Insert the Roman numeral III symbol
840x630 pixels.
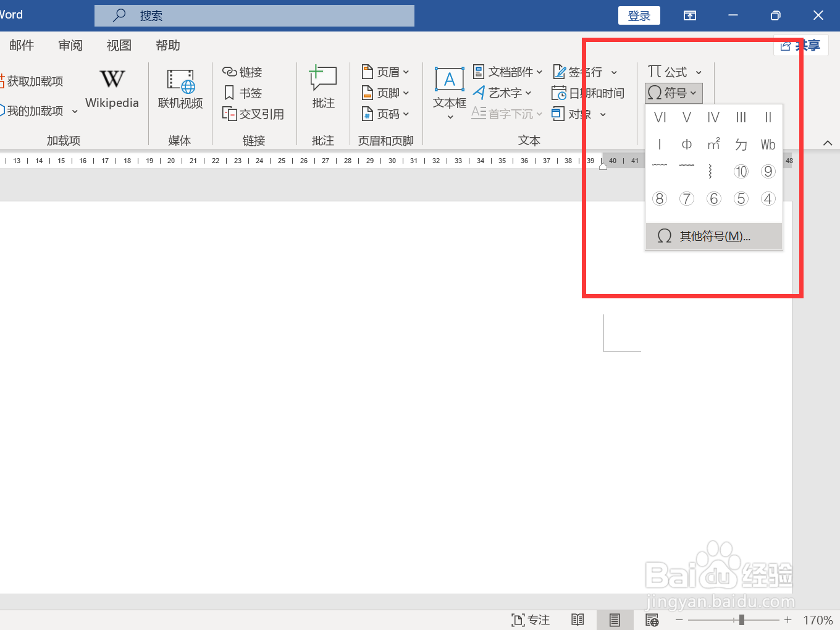(x=741, y=117)
